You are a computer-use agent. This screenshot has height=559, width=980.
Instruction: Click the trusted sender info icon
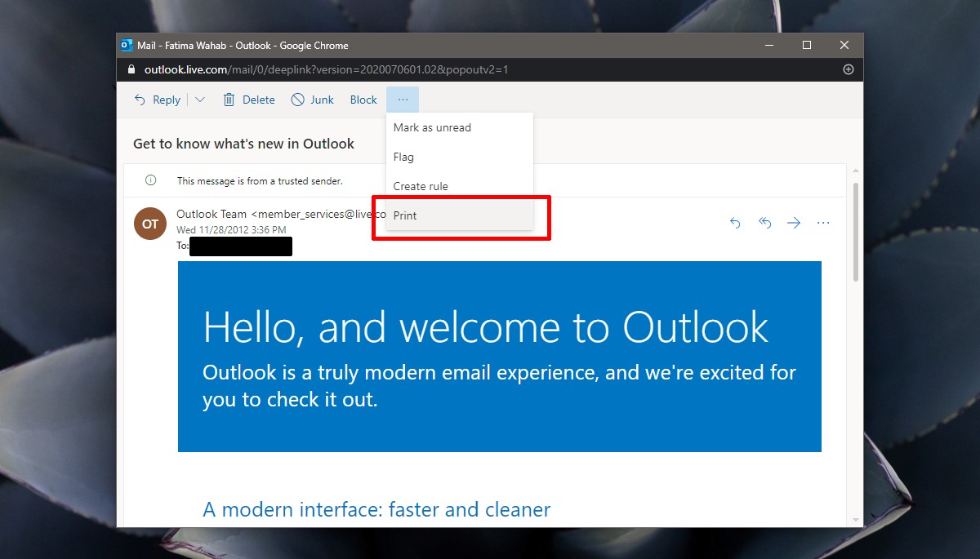152,180
